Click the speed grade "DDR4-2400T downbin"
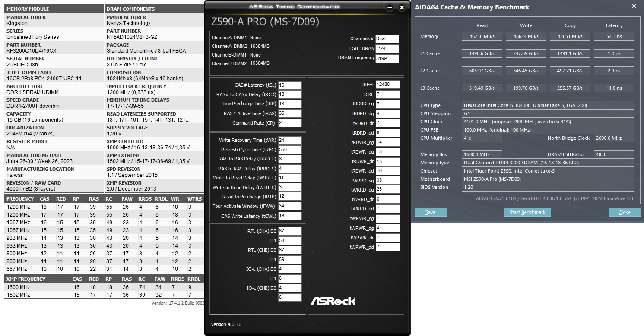Screen dimensions: 644x336 pos(33,106)
